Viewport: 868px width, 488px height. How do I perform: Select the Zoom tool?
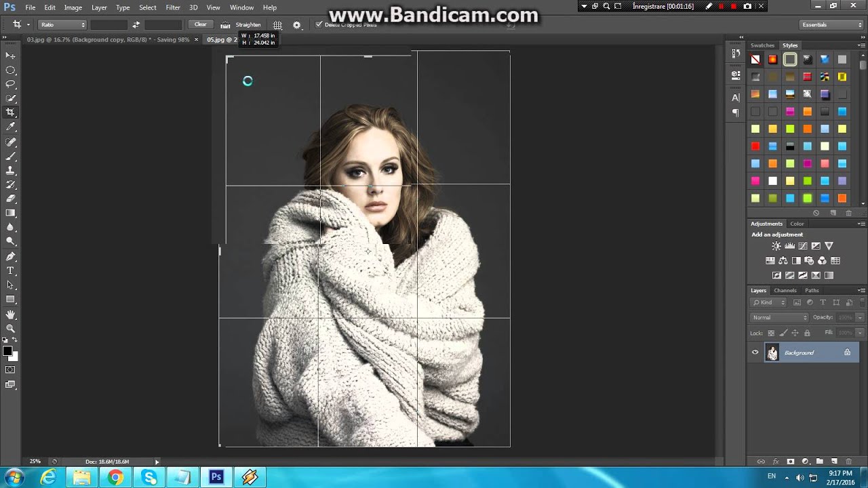[x=10, y=329]
